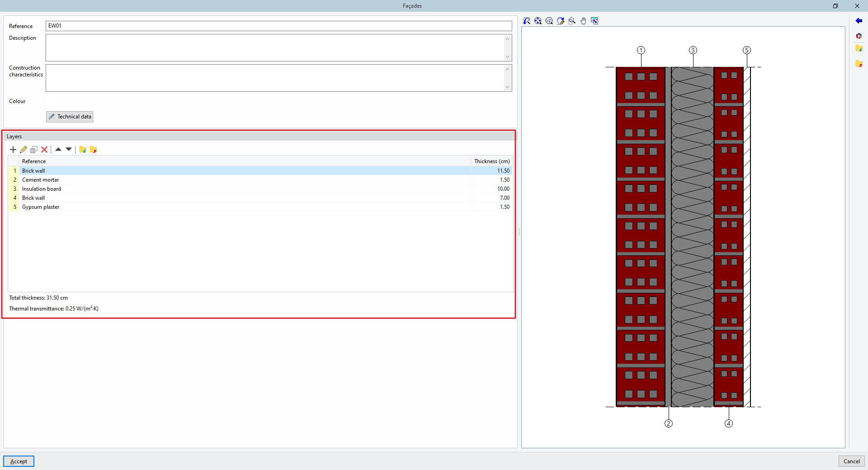
Task: Edit the selected layer using the pencil icon
Action: click(24, 150)
